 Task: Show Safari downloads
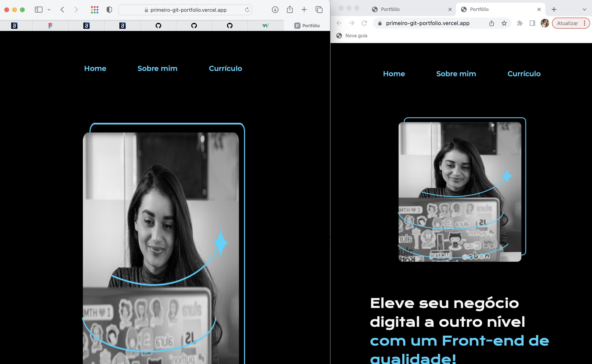click(275, 10)
